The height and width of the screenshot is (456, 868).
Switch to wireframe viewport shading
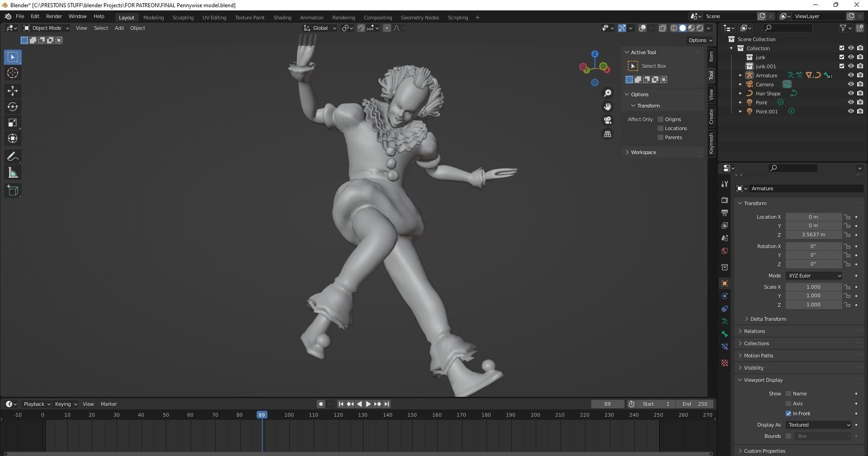pyautogui.click(x=674, y=28)
